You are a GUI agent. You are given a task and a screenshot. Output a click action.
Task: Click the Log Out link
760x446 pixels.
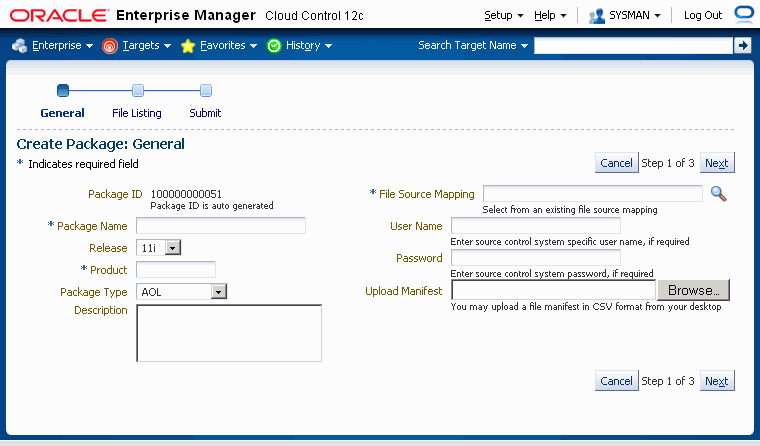click(x=703, y=16)
